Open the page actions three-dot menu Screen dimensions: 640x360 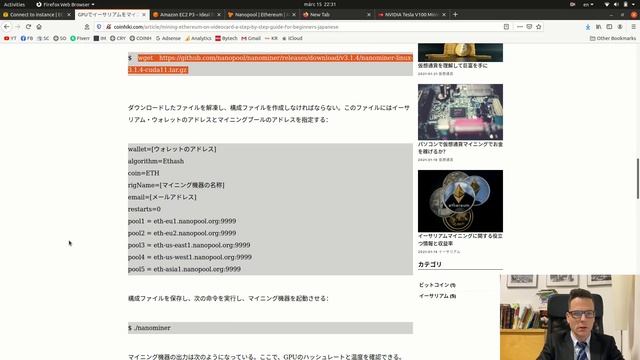tap(520, 27)
